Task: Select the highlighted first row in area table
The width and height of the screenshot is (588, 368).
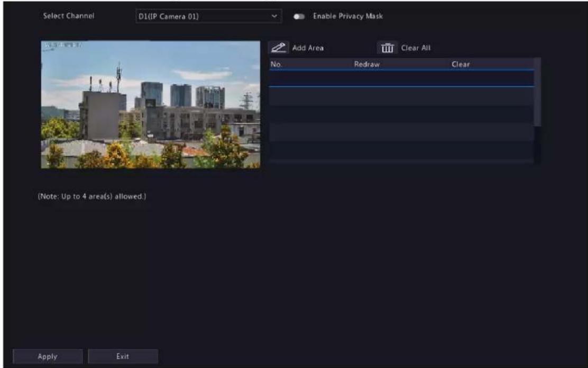Action: tap(401, 78)
